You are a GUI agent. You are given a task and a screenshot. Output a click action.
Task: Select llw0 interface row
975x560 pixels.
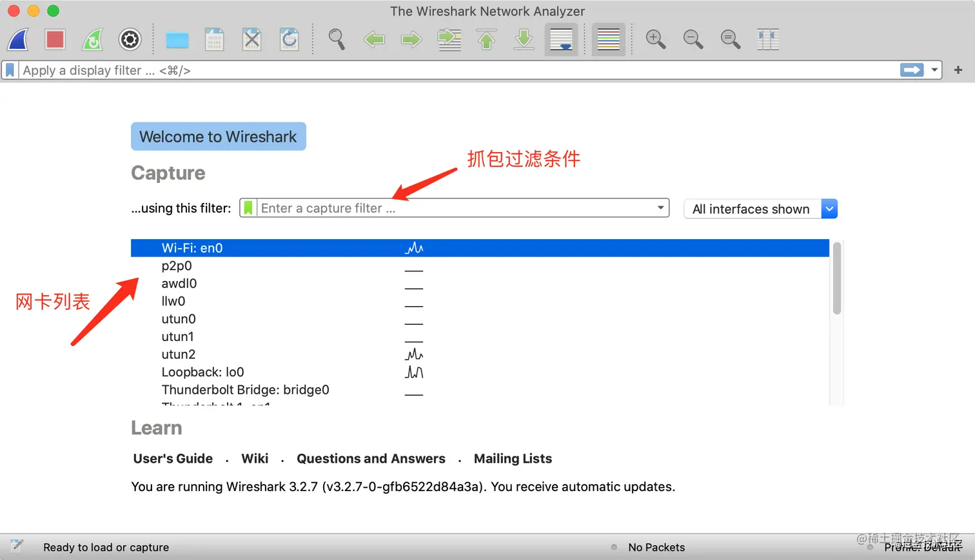pos(480,302)
